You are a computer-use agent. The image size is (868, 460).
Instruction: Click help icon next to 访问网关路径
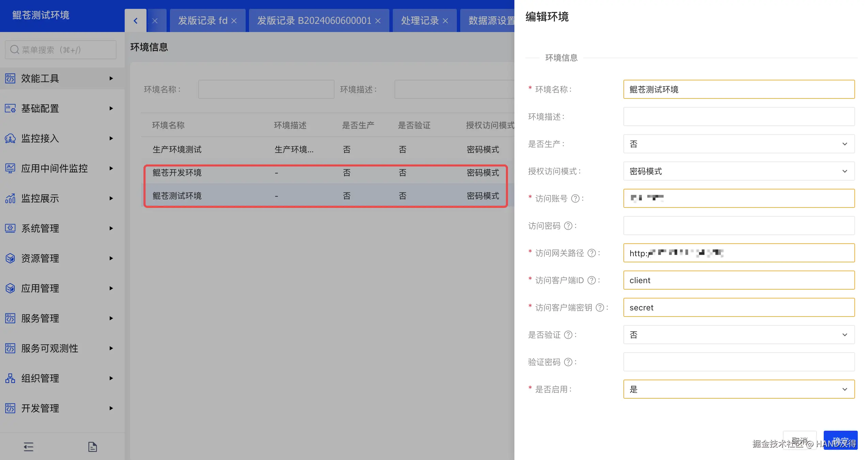592,253
